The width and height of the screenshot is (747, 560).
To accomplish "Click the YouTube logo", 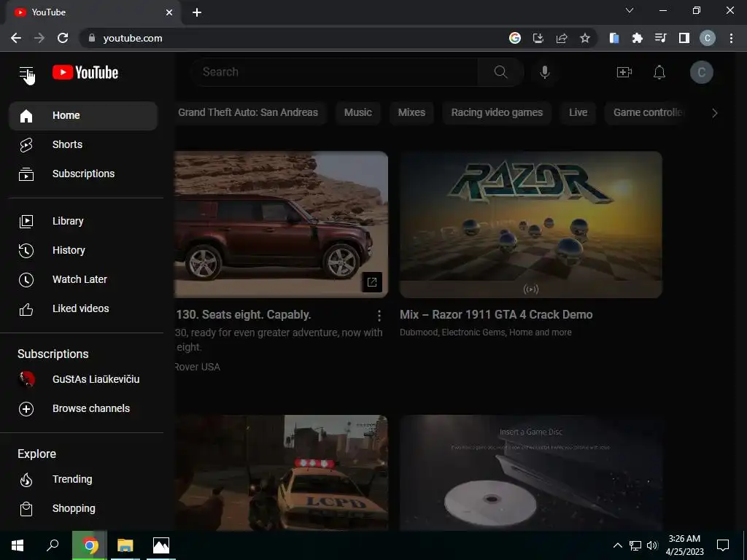I will [85, 72].
